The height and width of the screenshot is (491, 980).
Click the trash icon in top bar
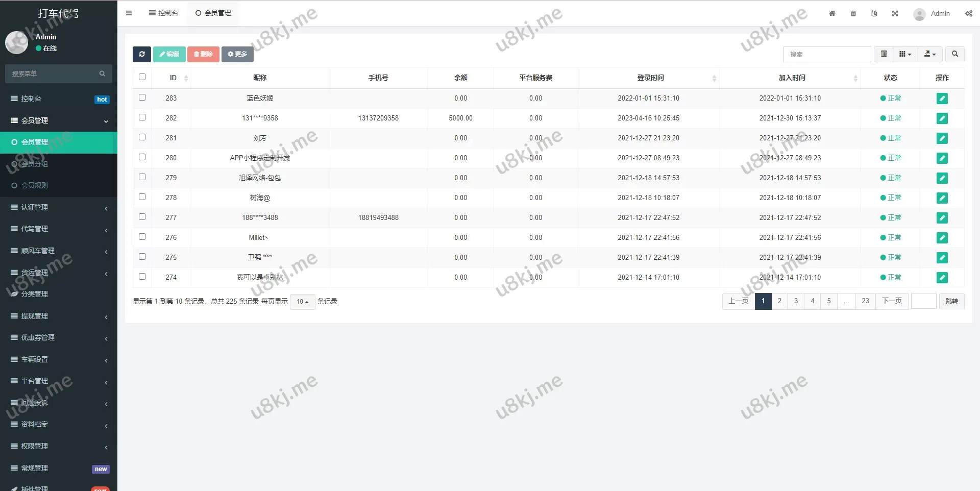853,14
